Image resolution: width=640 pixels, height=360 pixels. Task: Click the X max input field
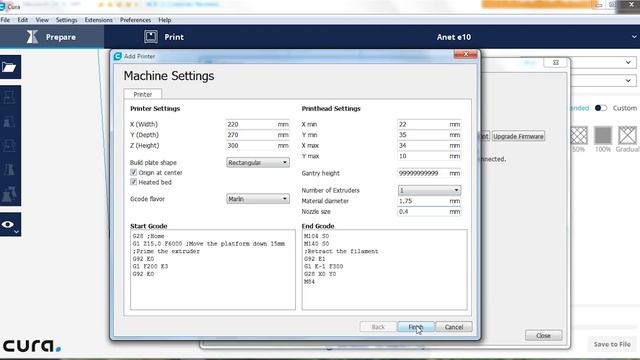(x=429, y=145)
